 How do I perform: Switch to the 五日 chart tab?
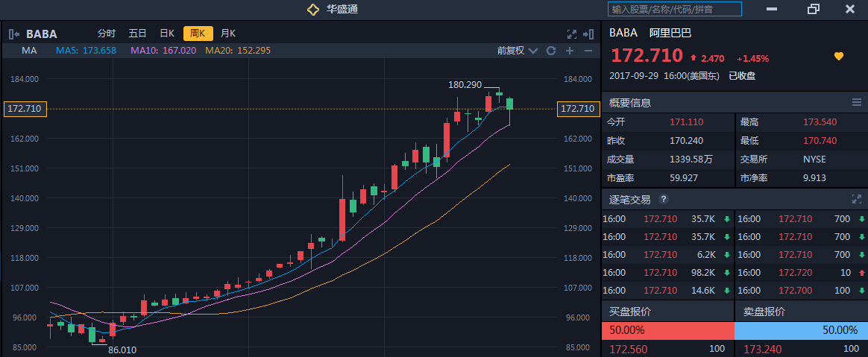point(137,34)
